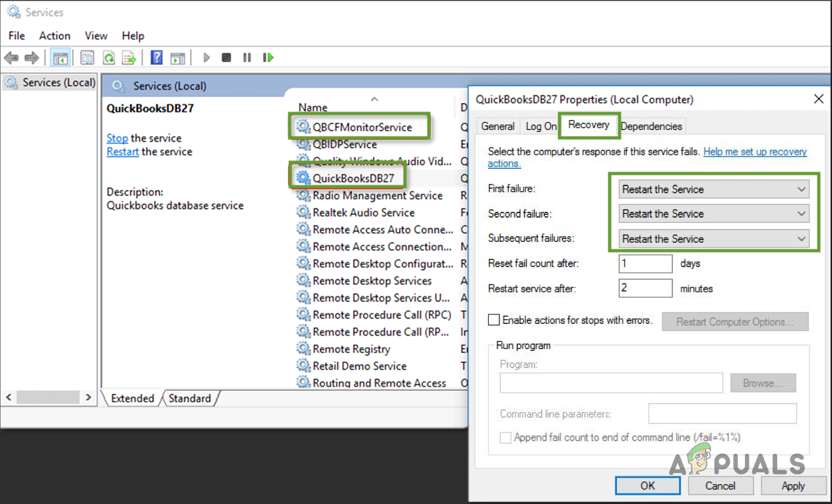Screen dimensions: 832x504
Task: Open the blue Help toolbar icon
Action: coord(156,58)
